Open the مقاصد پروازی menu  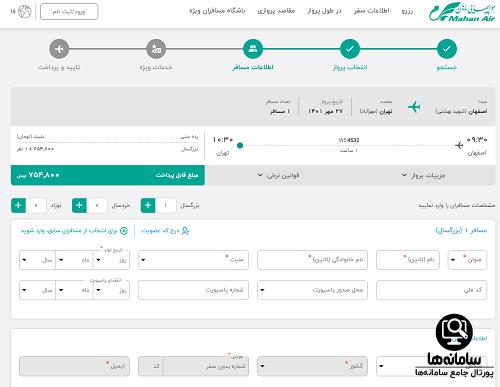[x=276, y=11]
